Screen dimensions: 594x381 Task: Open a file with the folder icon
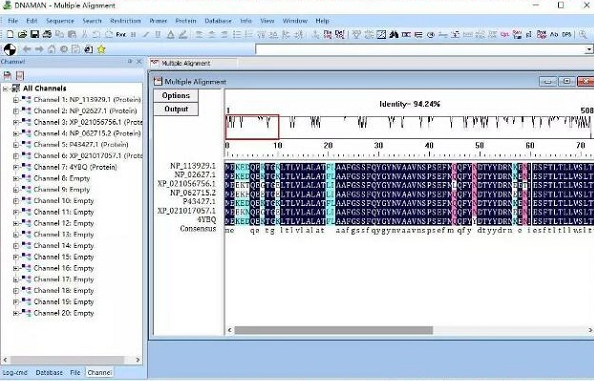[x=22, y=34]
